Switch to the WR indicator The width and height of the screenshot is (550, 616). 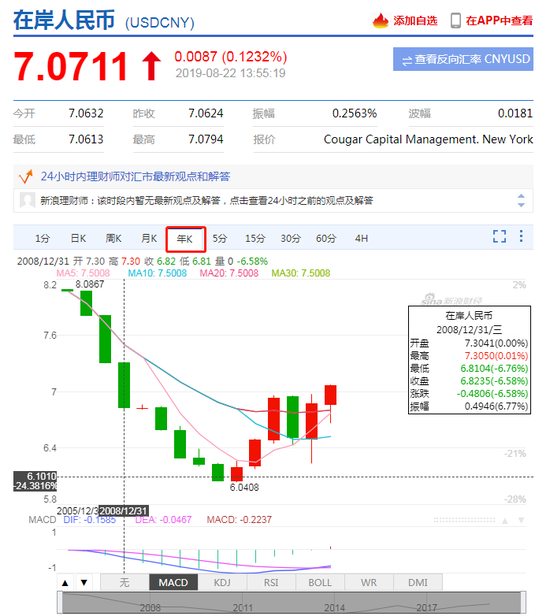(x=369, y=582)
